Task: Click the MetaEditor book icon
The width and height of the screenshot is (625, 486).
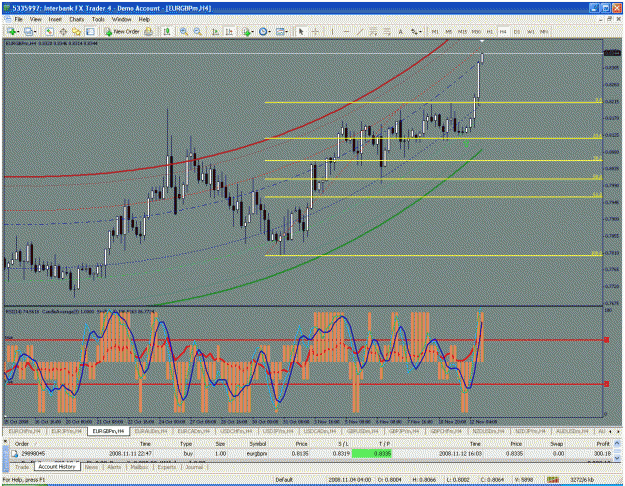Action: click(148, 31)
